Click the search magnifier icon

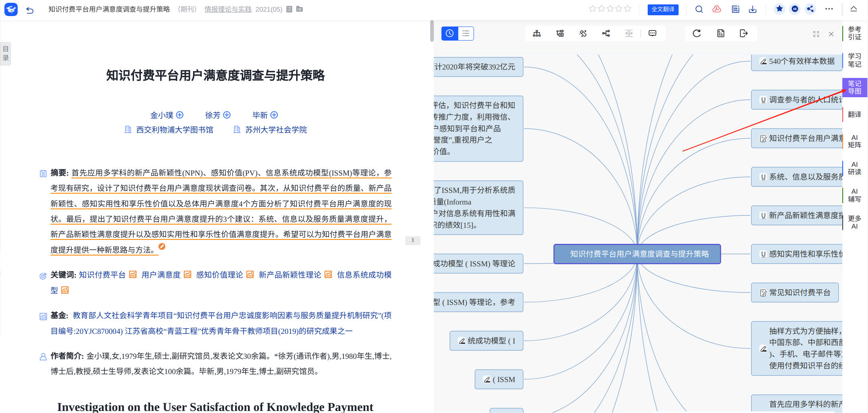[x=699, y=9]
